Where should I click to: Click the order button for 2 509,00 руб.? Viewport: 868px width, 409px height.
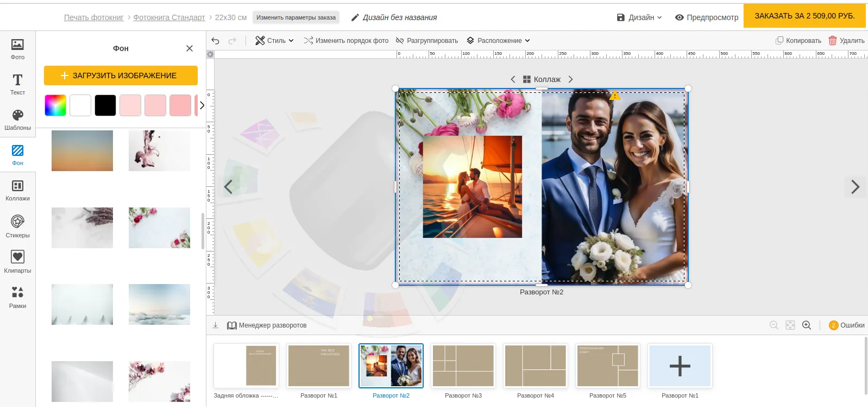804,16
